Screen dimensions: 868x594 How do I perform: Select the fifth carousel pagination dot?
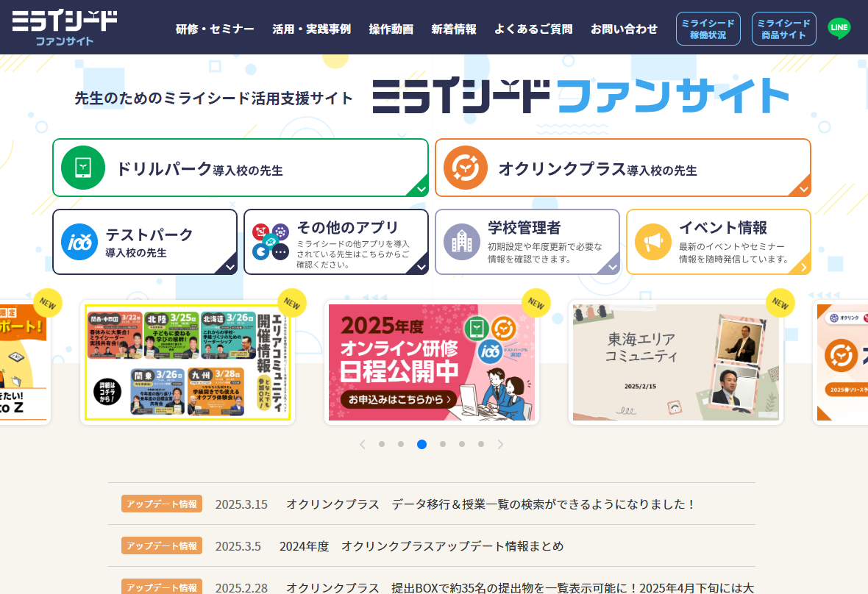tap(462, 444)
